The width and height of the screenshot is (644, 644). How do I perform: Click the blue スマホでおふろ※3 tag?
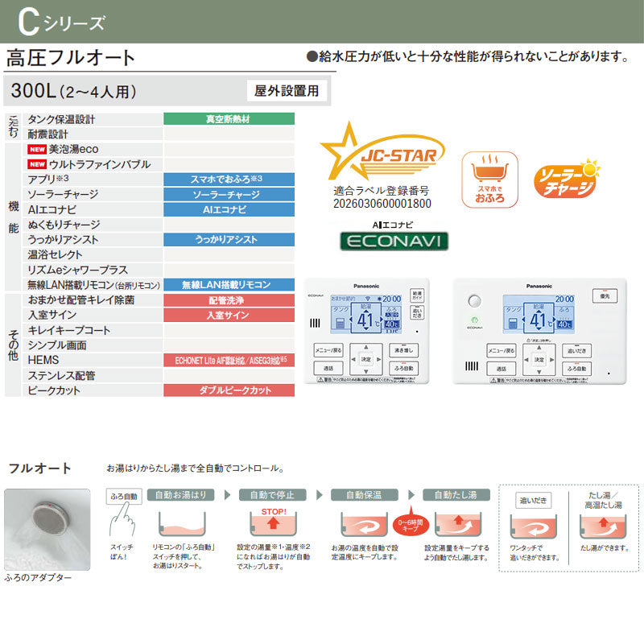click(229, 179)
